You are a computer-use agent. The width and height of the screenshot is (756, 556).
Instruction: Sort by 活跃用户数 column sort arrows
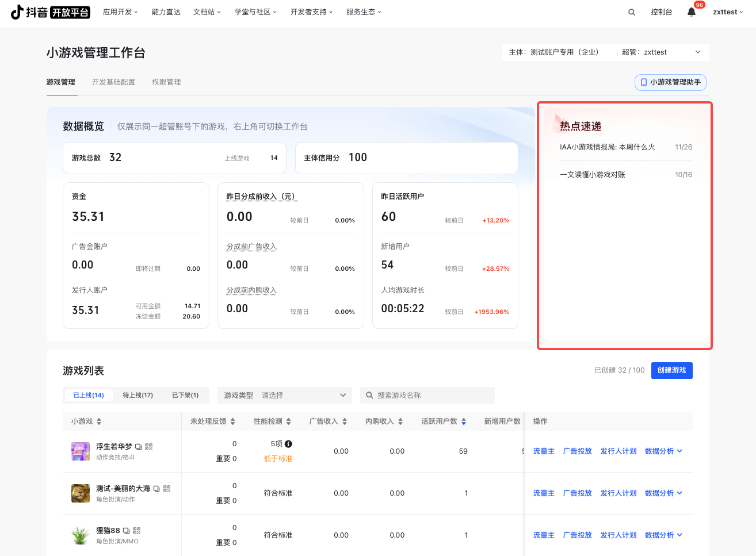point(464,421)
